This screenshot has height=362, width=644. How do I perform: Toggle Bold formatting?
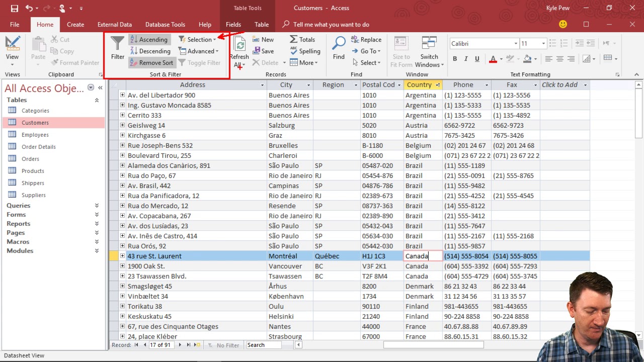455,59
